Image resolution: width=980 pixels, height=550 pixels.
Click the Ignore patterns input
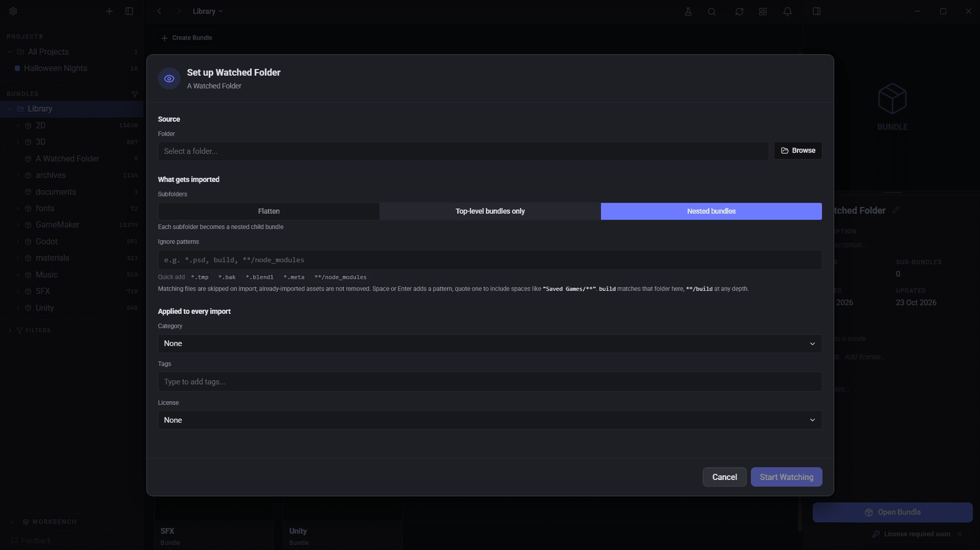pos(489,260)
